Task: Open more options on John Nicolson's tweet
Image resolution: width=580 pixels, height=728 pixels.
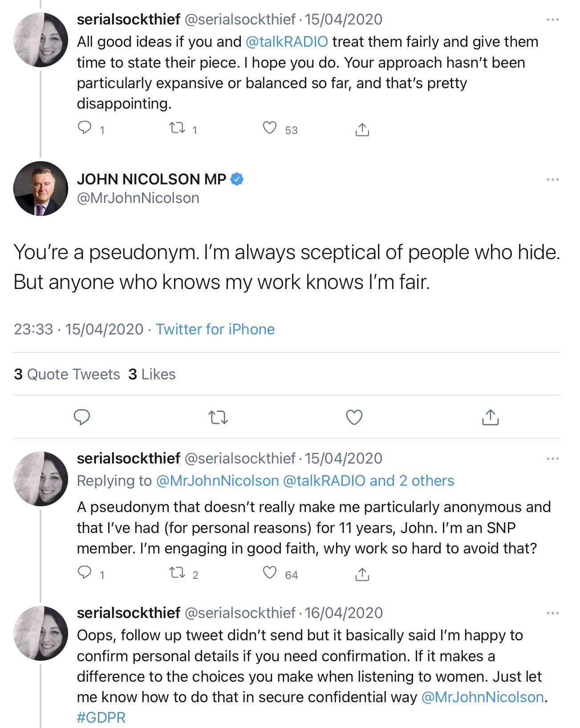Action: pos(552,179)
